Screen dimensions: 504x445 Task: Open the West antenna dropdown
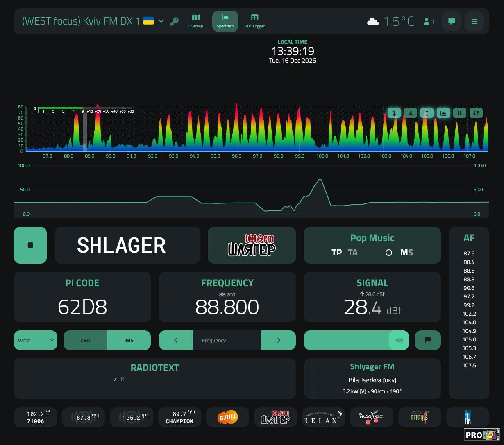[x=36, y=340]
